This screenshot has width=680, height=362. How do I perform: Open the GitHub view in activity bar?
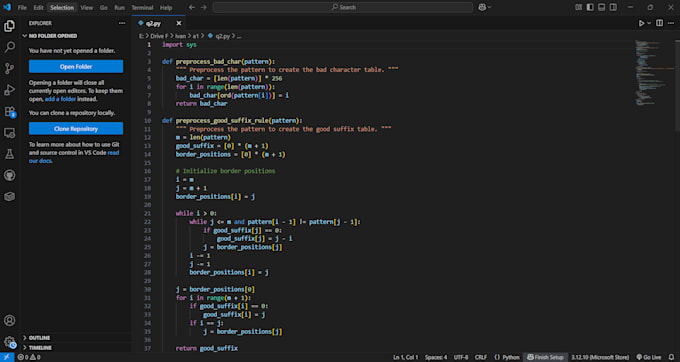(x=10, y=175)
